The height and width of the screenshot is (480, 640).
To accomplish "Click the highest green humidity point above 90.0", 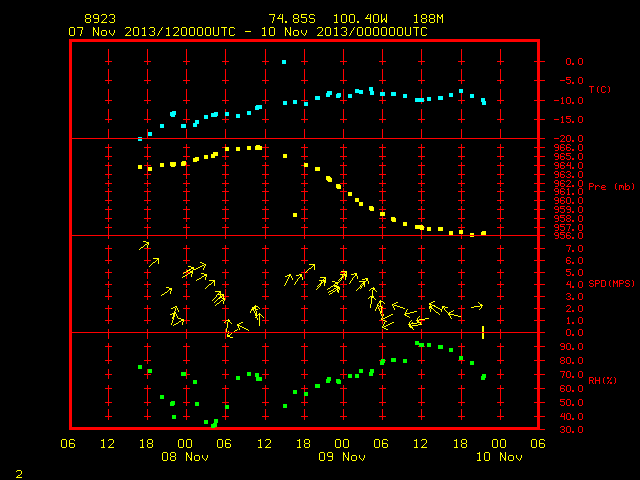I will point(417,343).
